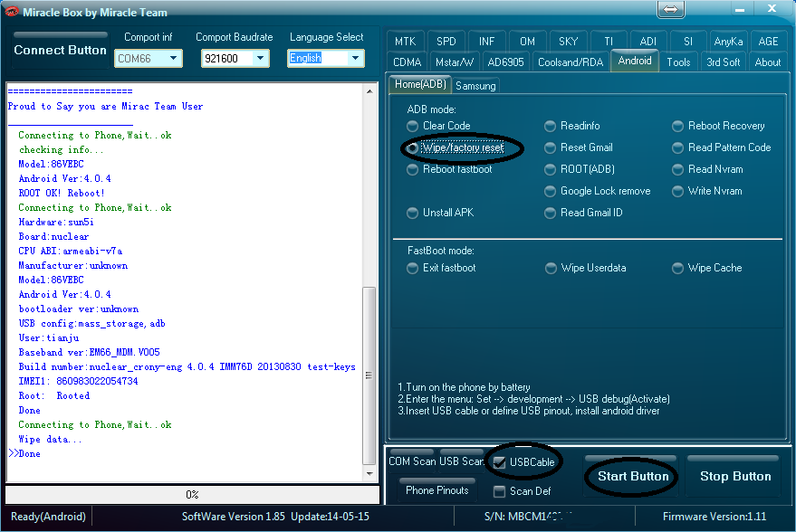Switch to the MTK tab
Viewport: 796px width, 532px height.
[405, 41]
